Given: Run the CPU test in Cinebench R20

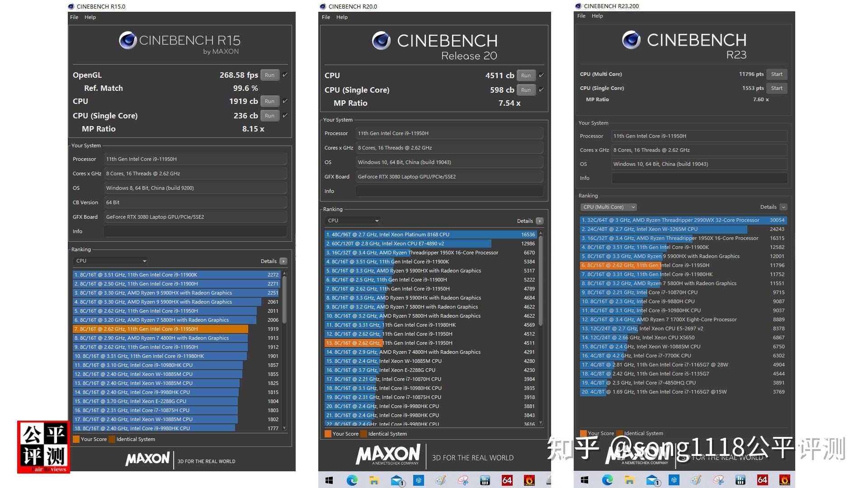Looking at the screenshot, I should click(x=526, y=75).
